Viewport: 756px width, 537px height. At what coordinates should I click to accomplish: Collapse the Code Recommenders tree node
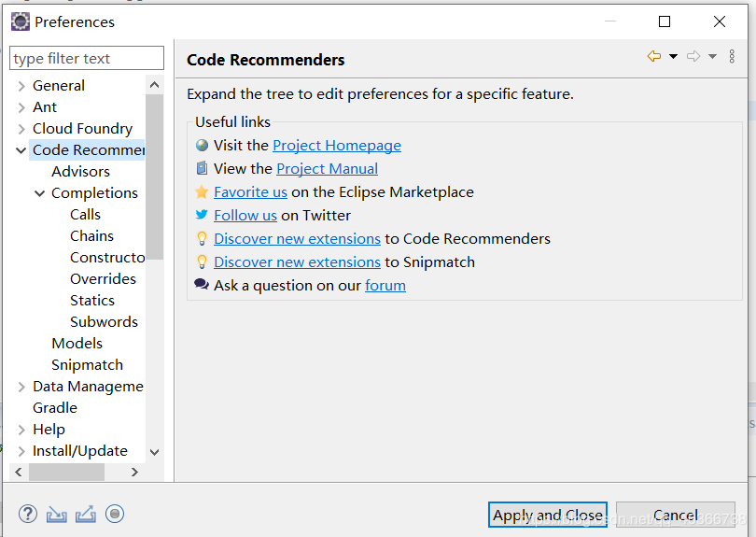(x=21, y=150)
